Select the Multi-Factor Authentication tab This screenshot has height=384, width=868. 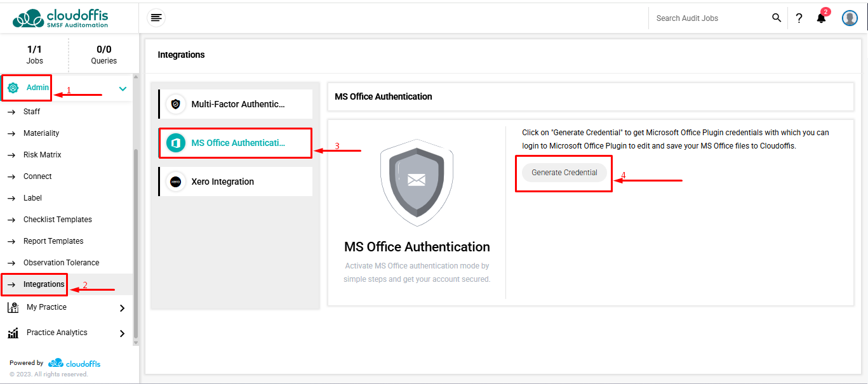point(236,104)
